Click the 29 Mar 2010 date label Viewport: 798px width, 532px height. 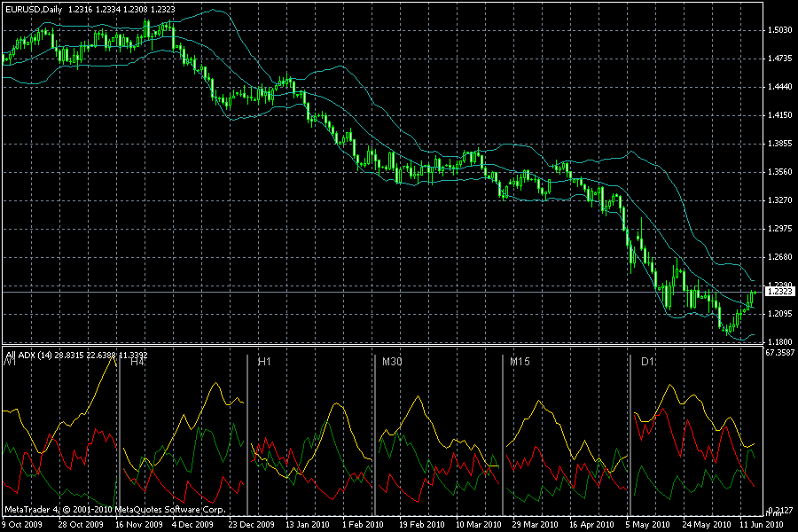pyautogui.click(x=535, y=525)
